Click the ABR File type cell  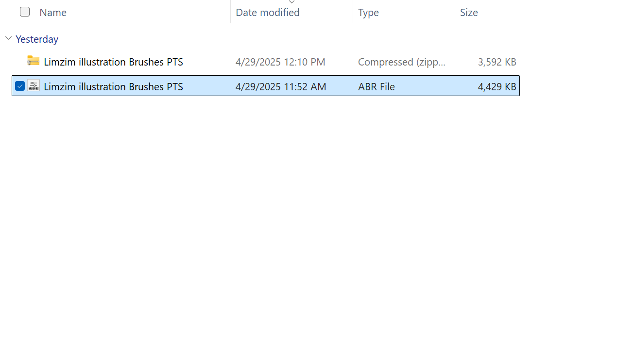click(377, 86)
